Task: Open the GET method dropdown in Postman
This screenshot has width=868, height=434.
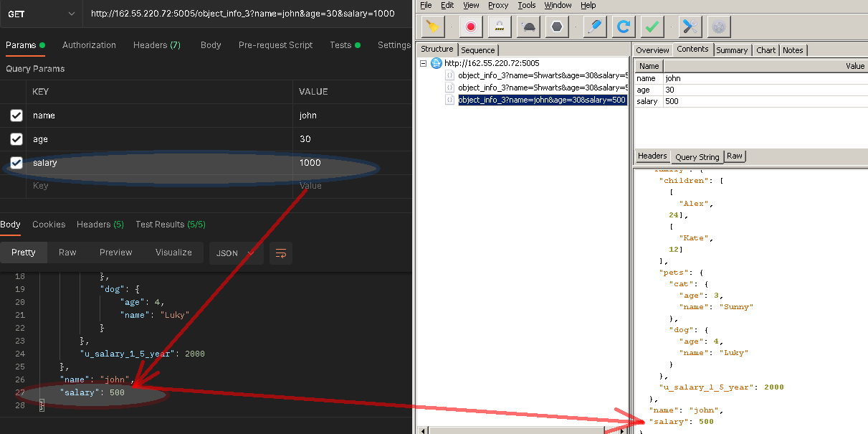Action: point(41,14)
